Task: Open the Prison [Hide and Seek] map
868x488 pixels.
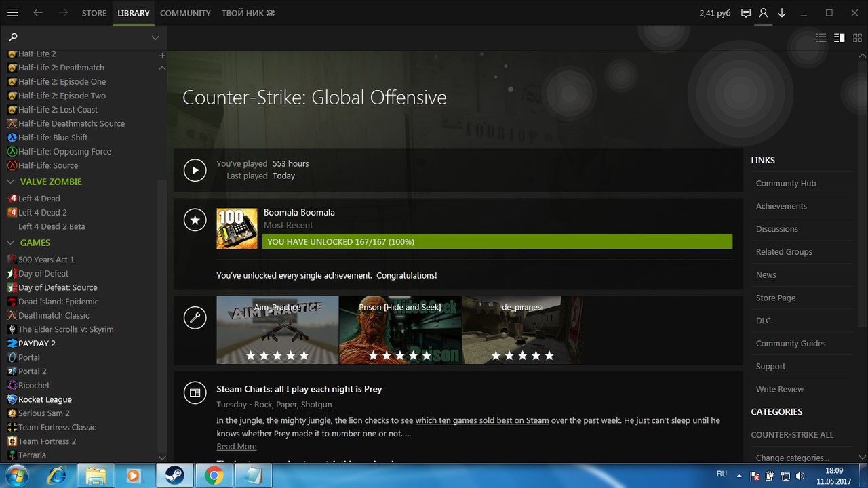Action: pyautogui.click(x=400, y=330)
